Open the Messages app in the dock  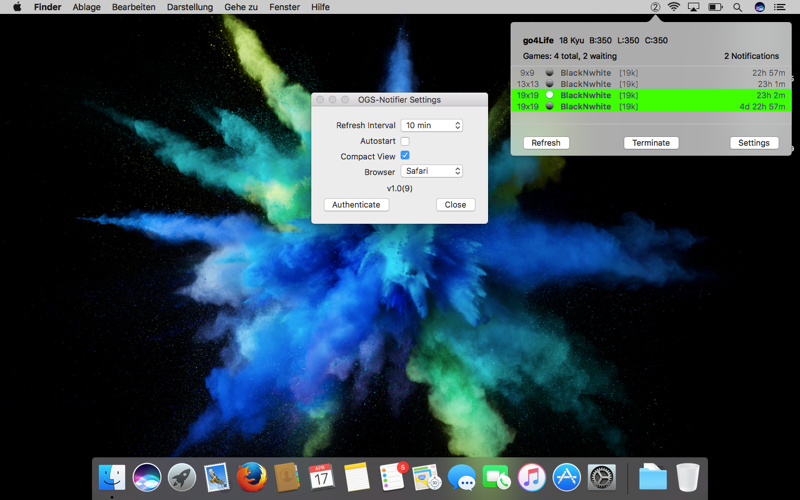coord(462,478)
